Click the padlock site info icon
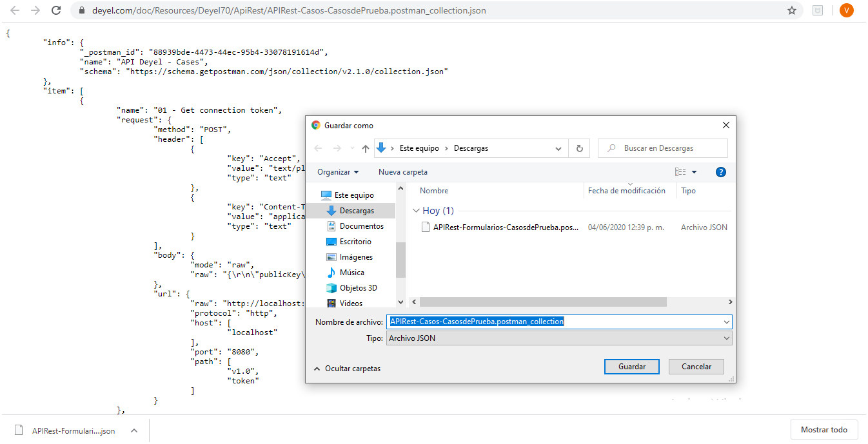Image resolution: width=868 pixels, height=444 pixels. pos(82,11)
